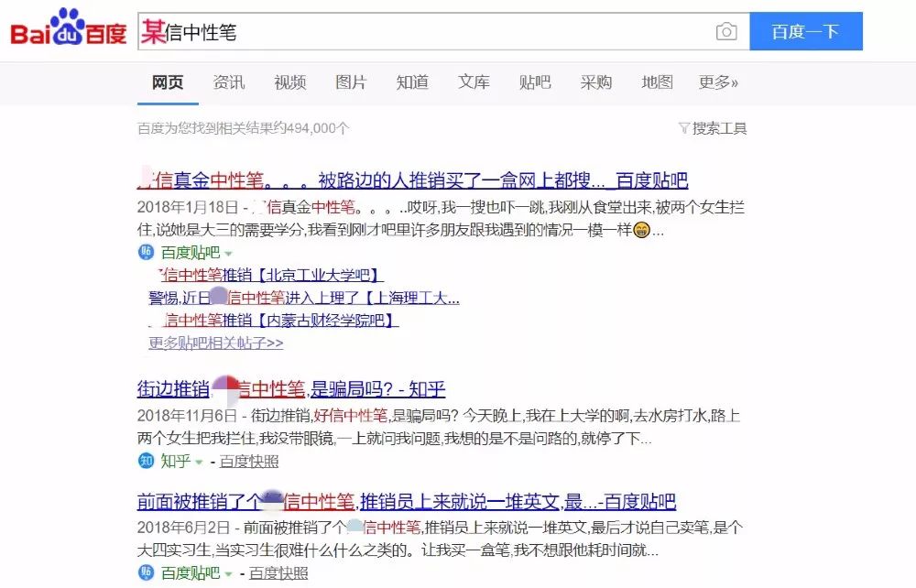Open the 图片 tab

351,82
